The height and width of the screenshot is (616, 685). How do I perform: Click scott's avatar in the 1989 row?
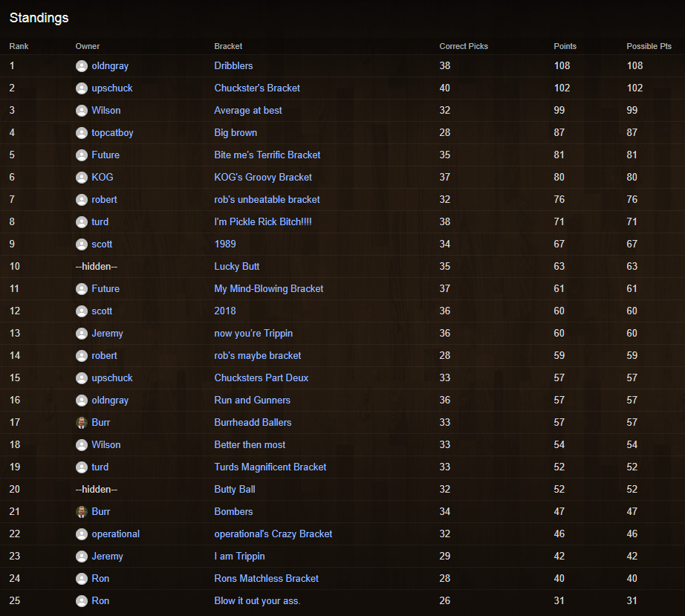pos(82,244)
